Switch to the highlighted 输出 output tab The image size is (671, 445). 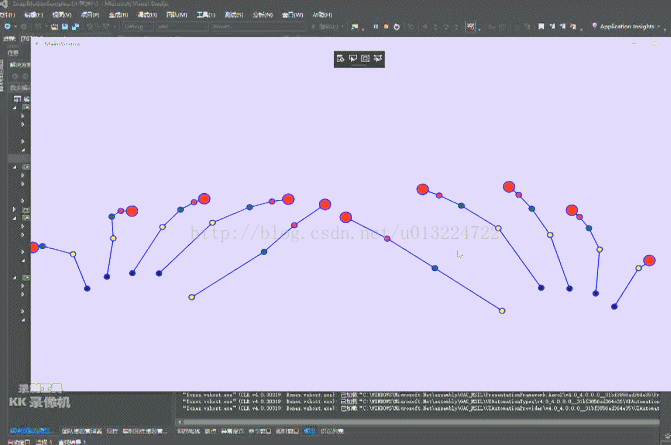pos(309,431)
